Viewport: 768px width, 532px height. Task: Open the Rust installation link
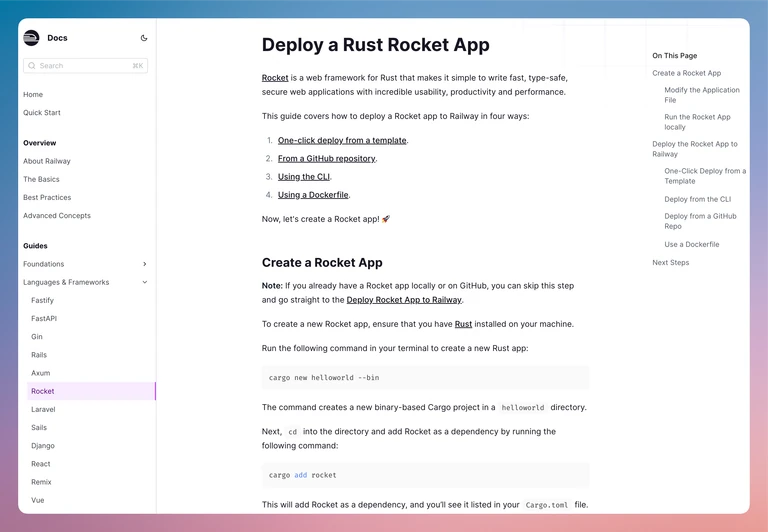[463, 324]
